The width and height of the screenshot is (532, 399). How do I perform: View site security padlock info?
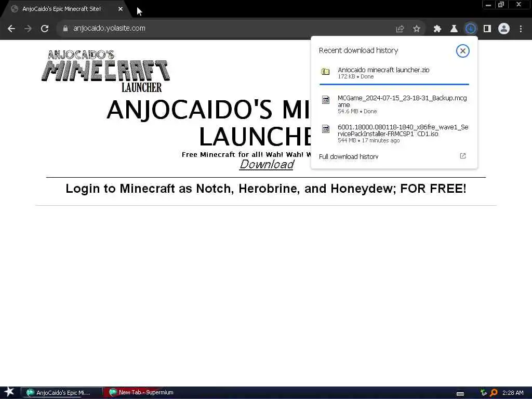tap(65, 29)
